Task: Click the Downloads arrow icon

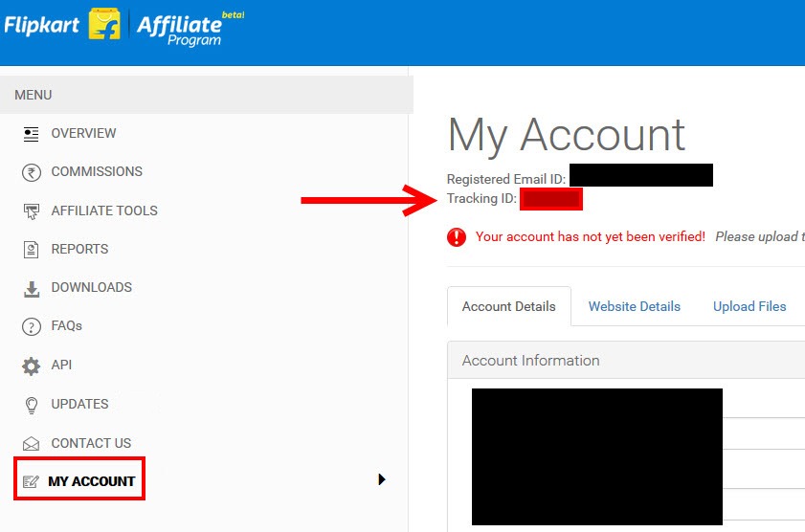Action: [32, 289]
